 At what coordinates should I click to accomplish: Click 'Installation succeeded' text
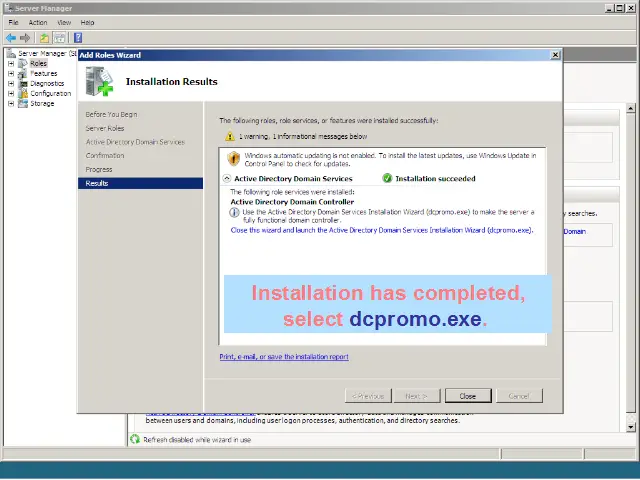tap(436, 178)
